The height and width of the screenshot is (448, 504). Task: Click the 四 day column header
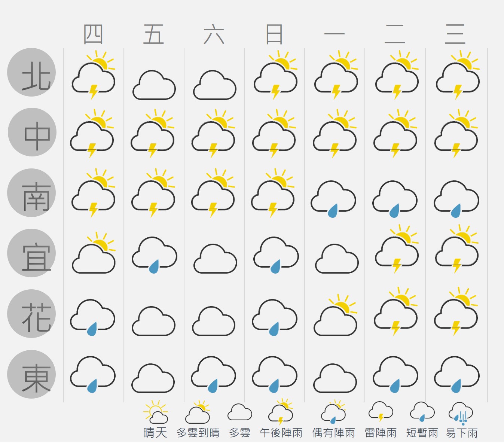tap(93, 34)
